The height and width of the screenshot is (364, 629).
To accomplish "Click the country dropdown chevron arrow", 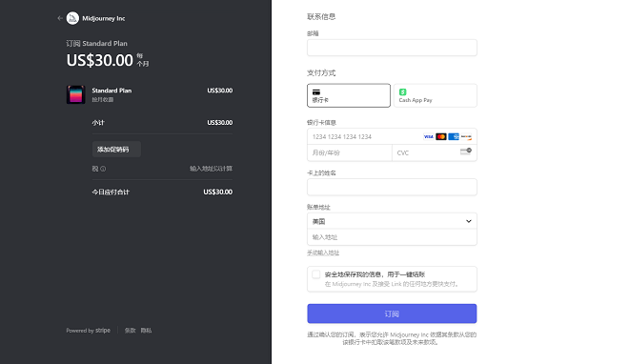I will coord(469,221).
